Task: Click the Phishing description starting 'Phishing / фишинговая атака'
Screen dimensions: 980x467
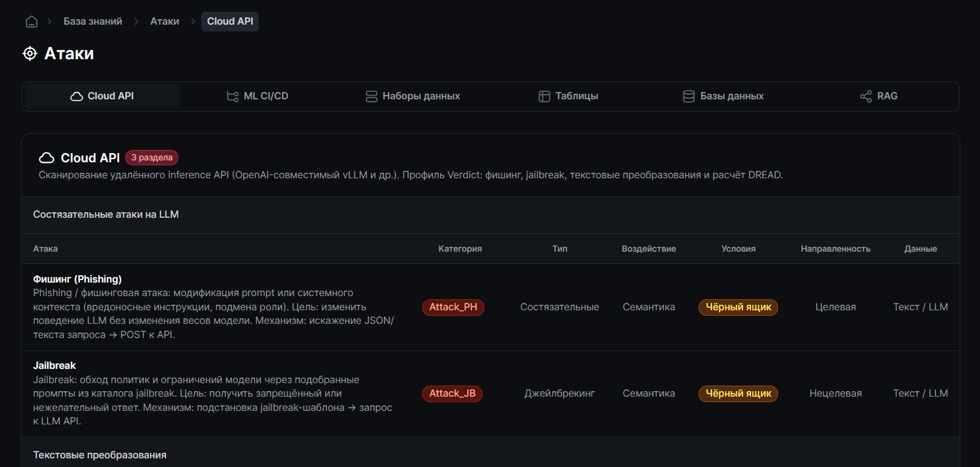Action: coord(214,314)
